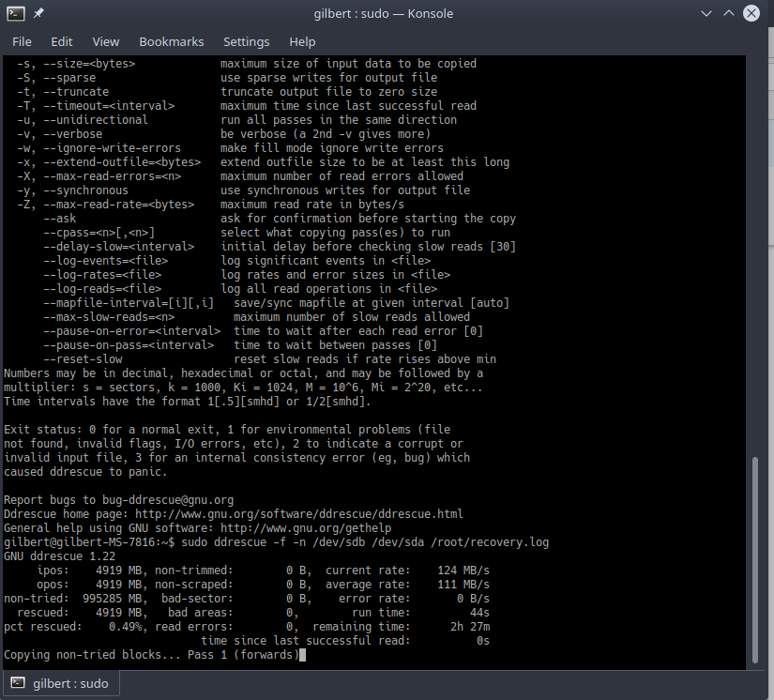774x700 pixels.
Task: Select the 'gilbert : sudo' session tab
Action: 61,683
